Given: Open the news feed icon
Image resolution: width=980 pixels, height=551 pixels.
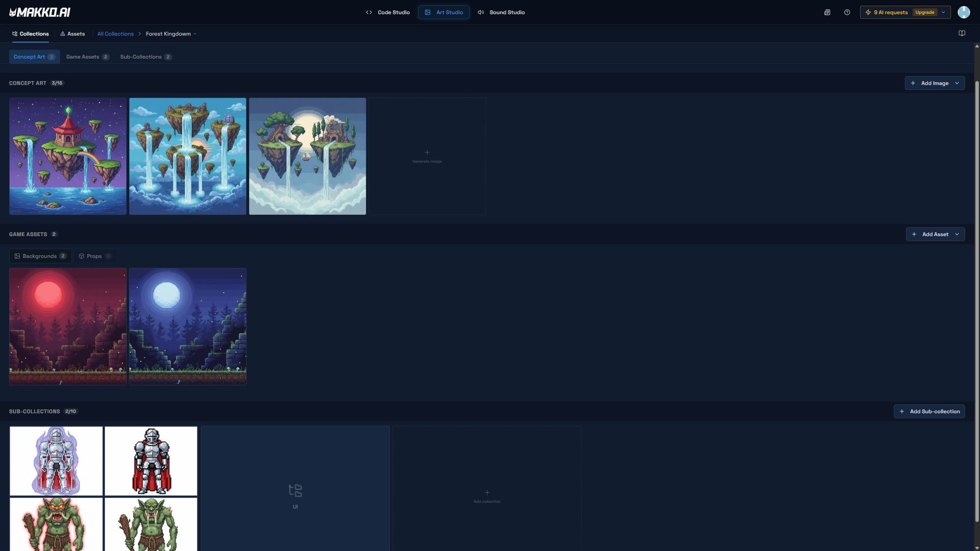Looking at the screenshot, I should point(827,12).
